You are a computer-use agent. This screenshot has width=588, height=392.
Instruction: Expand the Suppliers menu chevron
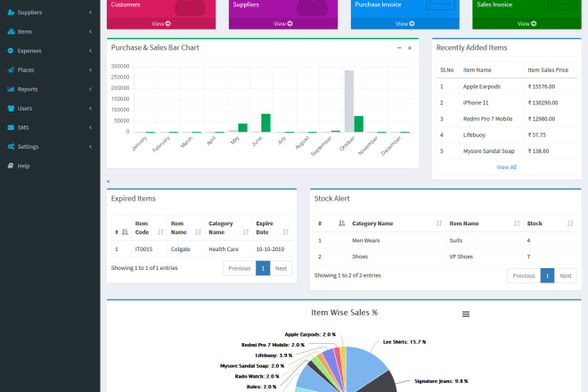click(x=90, y=12)
